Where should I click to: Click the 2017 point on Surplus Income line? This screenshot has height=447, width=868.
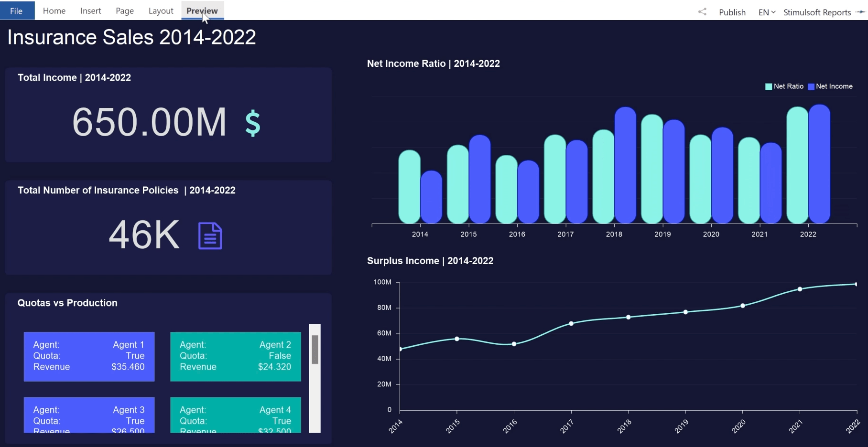(571, 324)
